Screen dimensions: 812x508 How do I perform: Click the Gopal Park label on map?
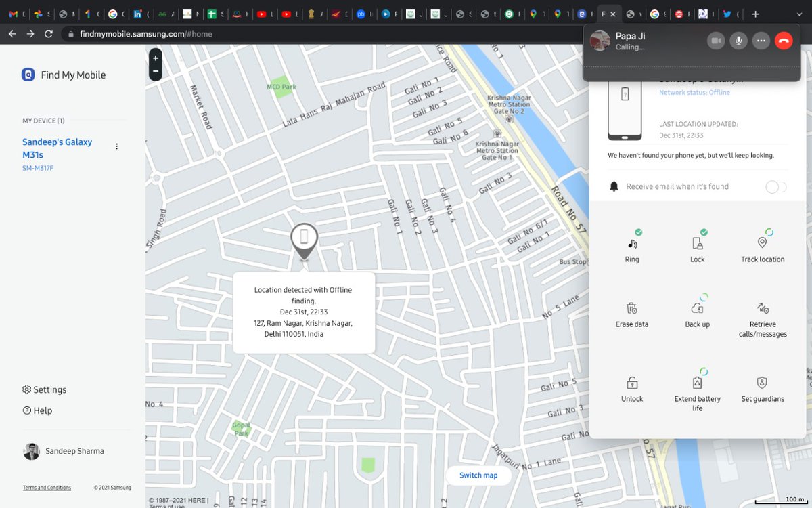(242, 429)
